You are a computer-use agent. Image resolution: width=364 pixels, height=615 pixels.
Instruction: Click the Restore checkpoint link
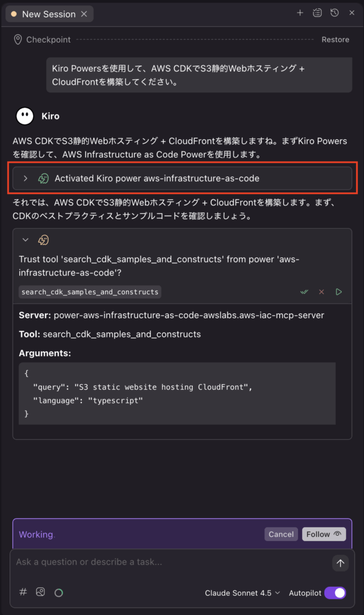point(335,40)
